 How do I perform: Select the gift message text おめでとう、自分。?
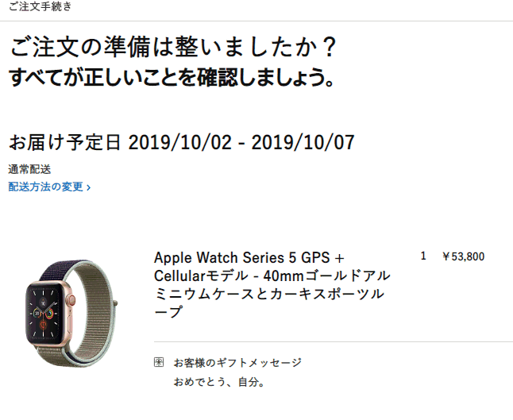tap(219, 382)
